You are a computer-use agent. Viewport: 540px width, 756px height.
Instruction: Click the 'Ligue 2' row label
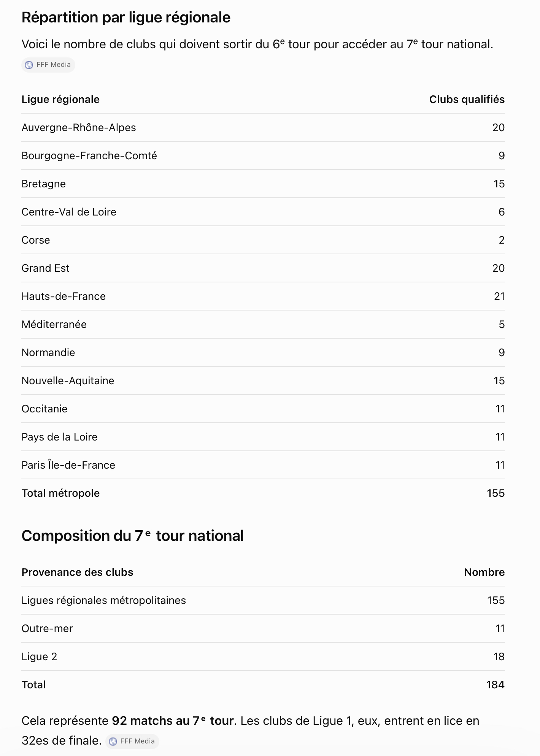tap(39, 657)
